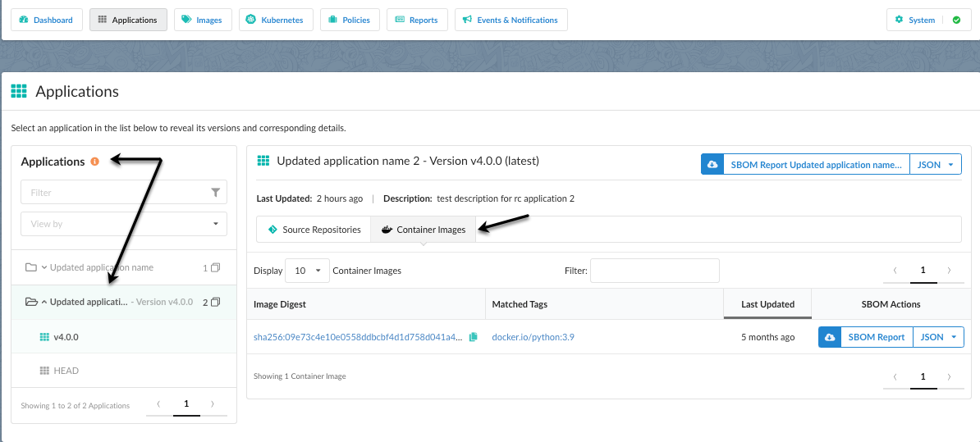This screenshot has height=442, width=980.
Task: Select the Container Images tab
Action: (x=424, y=230)
